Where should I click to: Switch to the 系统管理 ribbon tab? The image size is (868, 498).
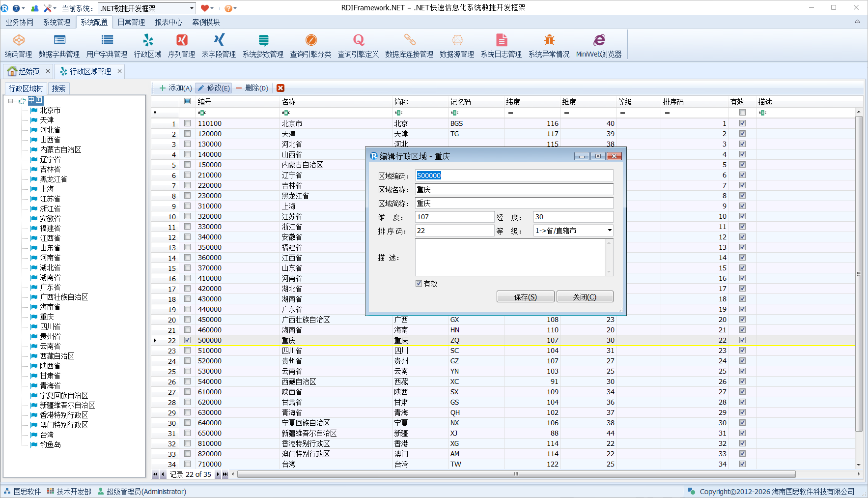point(56,22)
